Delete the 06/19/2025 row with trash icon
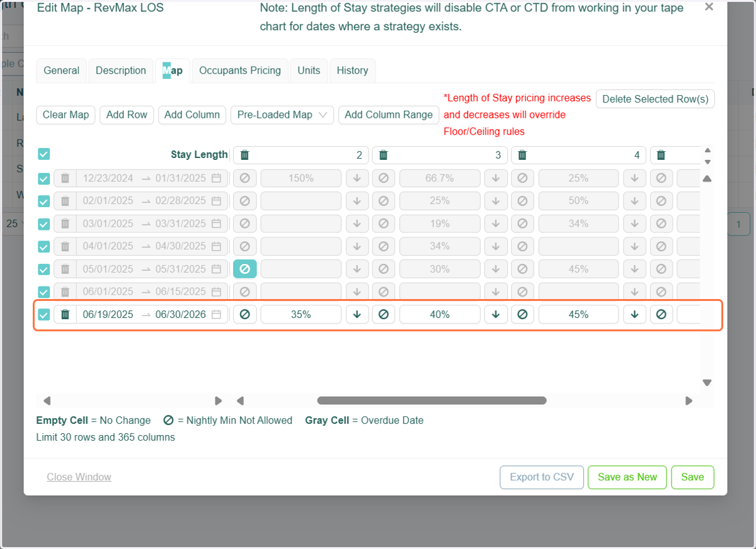Screen dimensions: 756x549 (65, 314)
